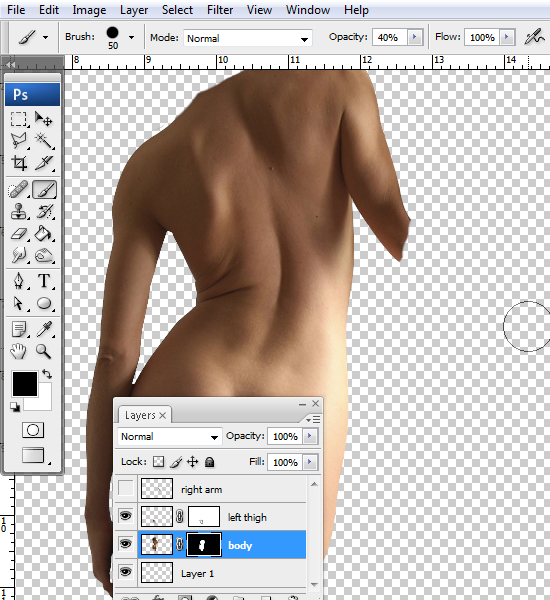
Task: Open the brush Mode dropdown
Action: 248,38
